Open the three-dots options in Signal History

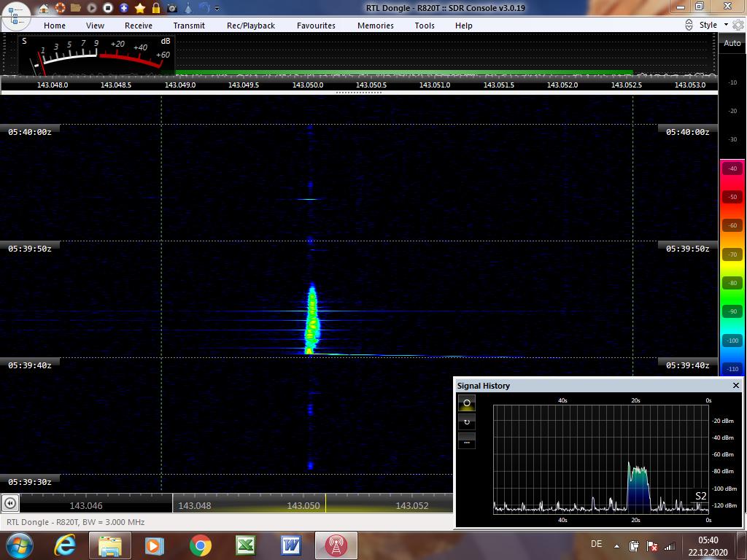tap(467, 441)
